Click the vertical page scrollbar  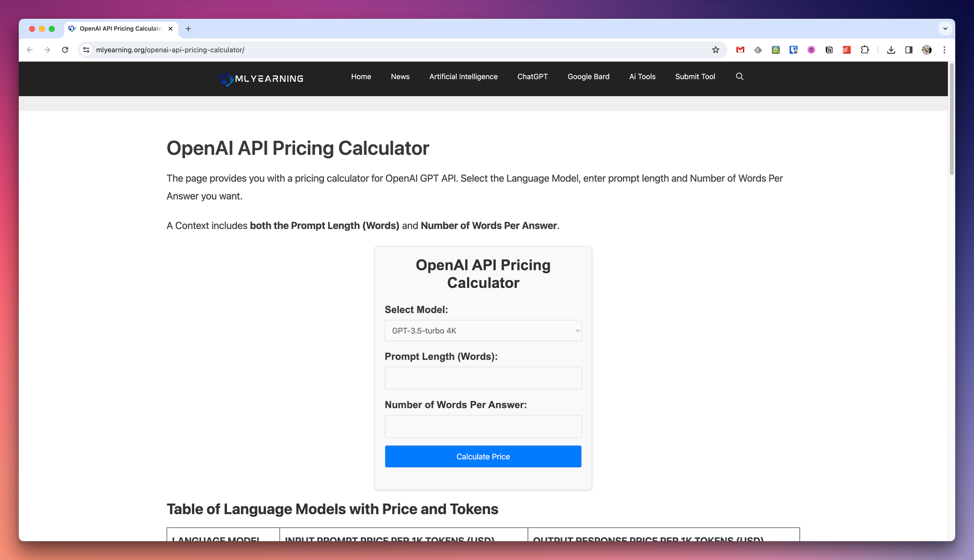pyautogui.click(x=951, y=119)
